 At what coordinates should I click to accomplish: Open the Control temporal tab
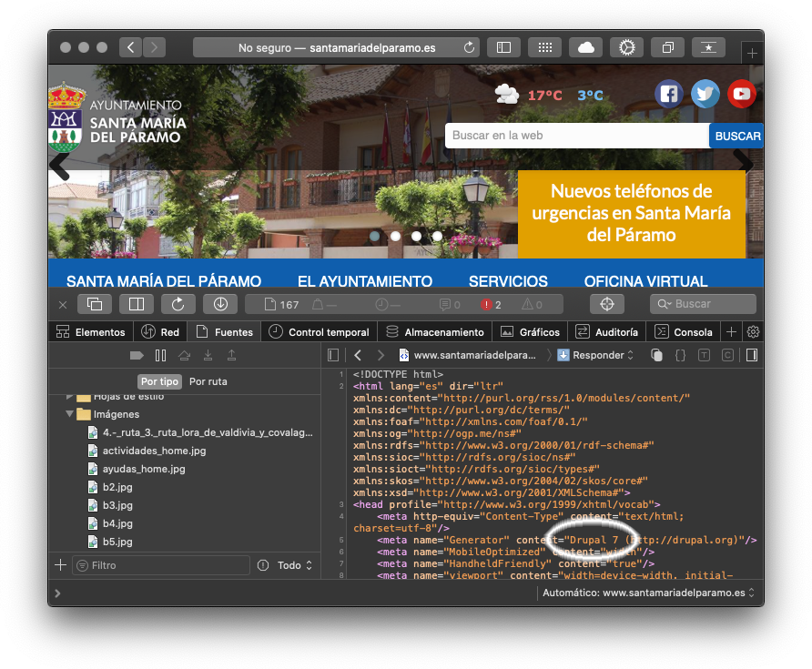click(320, 332)
